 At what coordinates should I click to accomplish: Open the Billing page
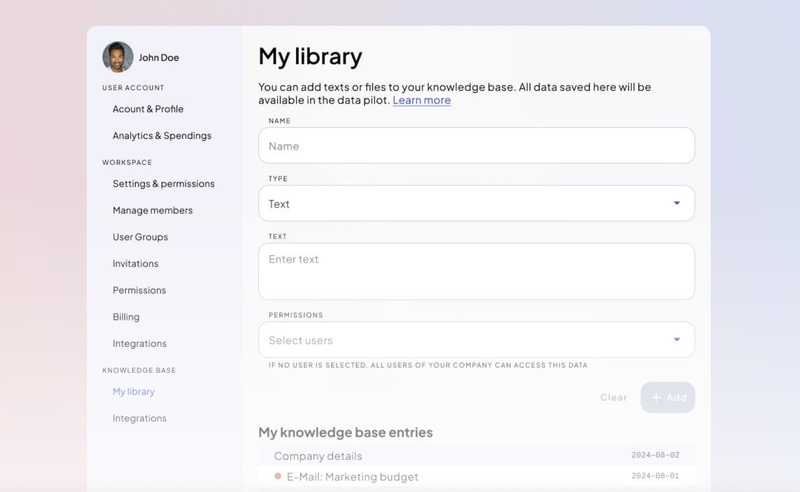click(126, 317)
